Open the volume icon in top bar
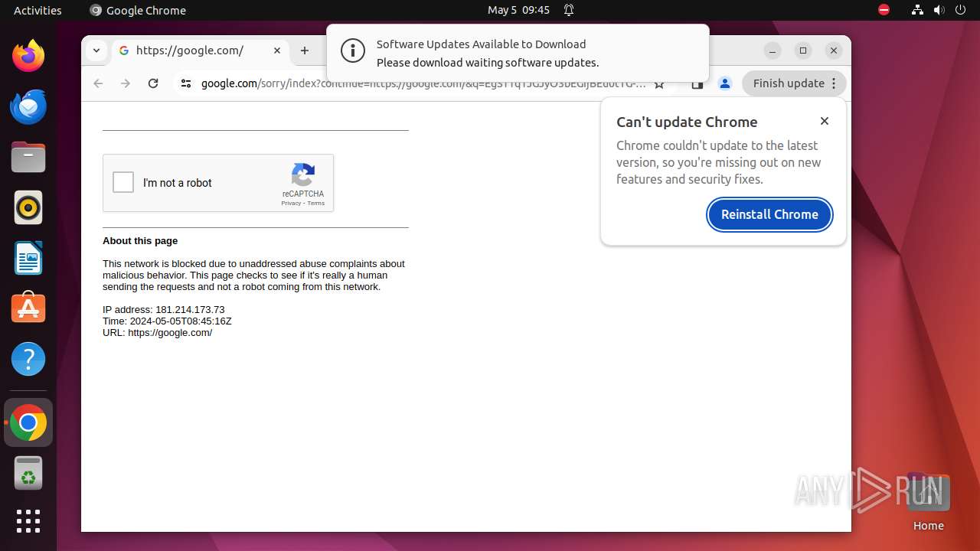Viewport: 980px width, 551px height. pyautogui.click(x=939, y=10)
